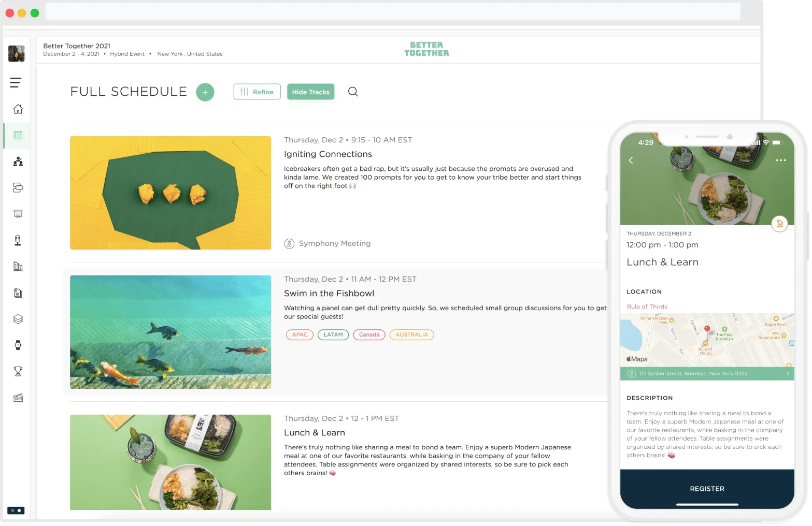
Task: Select the calendar schedule icon in sidebar
Action: pyautogui.click(x=18, y=135)
